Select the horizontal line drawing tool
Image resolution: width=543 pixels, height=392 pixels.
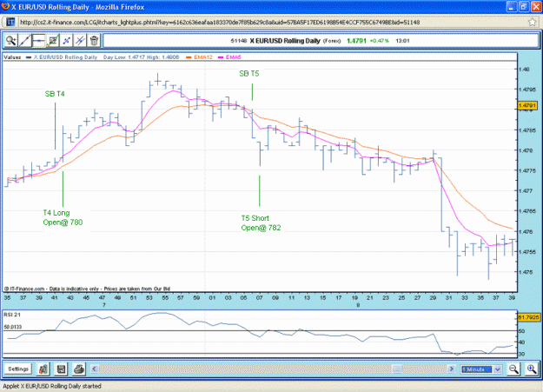click(x=38, y=41)
